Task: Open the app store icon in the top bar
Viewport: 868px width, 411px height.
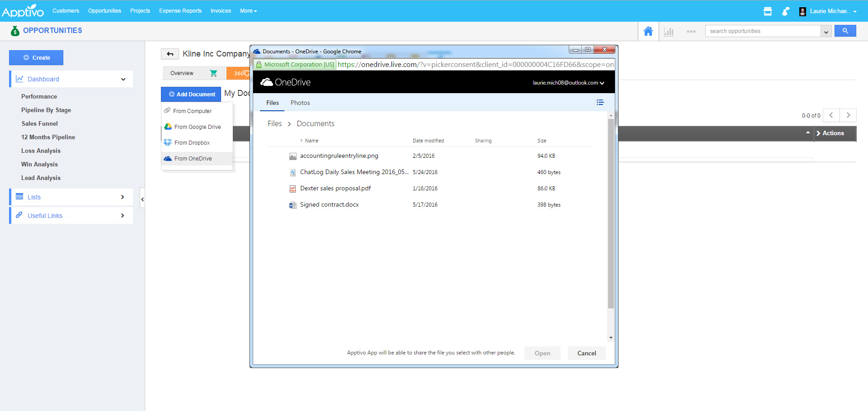Action: [x=768, y=11]
